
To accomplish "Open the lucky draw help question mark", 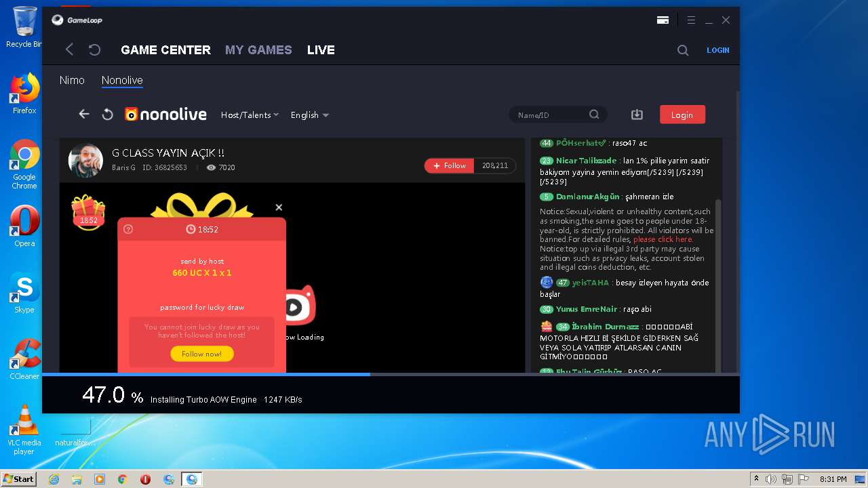I will click(128, 229).
